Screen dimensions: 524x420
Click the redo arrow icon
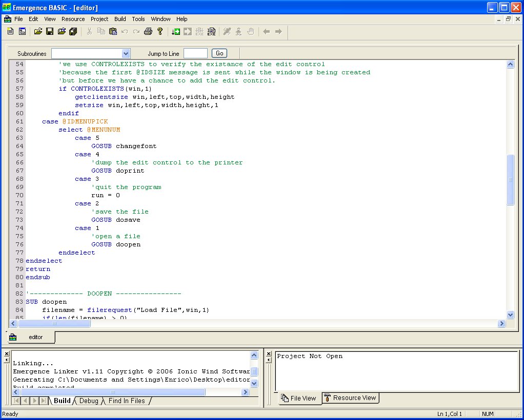pos(136,31)
